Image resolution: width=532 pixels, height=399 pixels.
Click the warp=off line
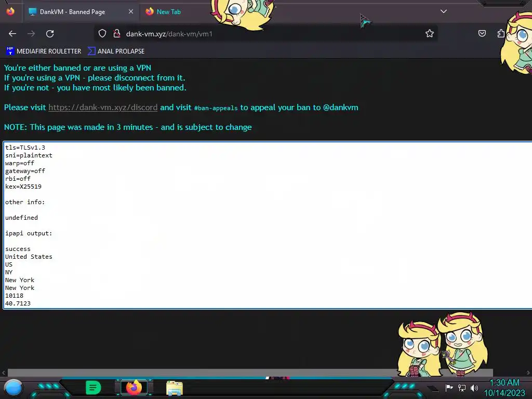tap(20, 163)
